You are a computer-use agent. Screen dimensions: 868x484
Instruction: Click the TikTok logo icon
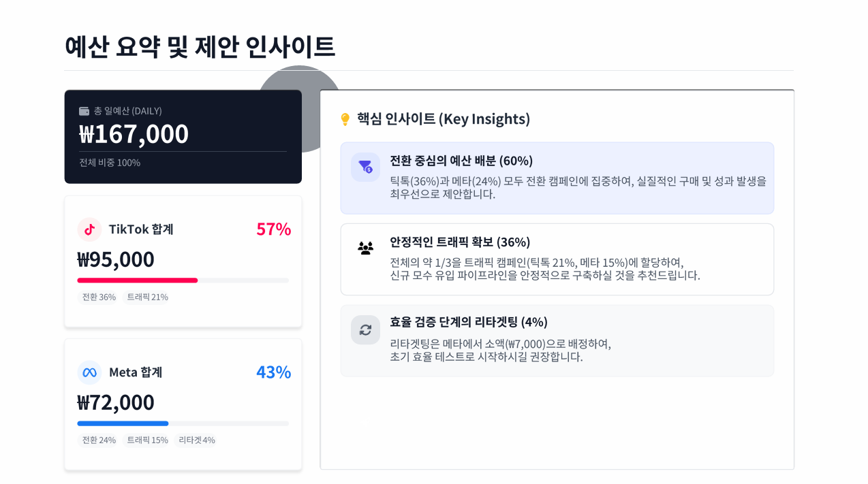[89, 229]
